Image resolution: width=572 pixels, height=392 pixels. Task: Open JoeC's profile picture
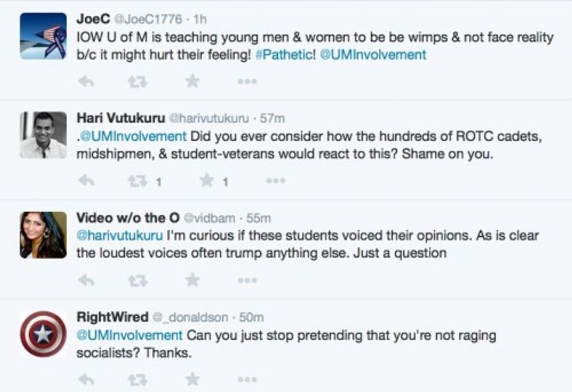coord(43,36)
